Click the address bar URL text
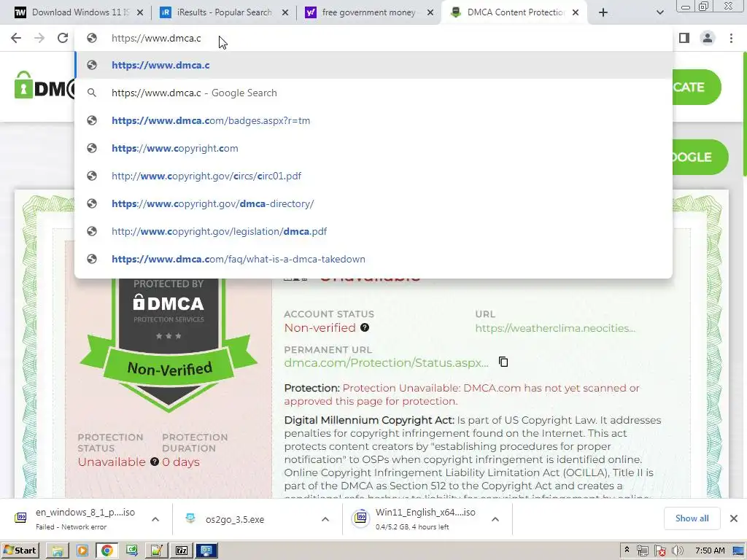This screenshot has width=747, height=560. [156, 38]
